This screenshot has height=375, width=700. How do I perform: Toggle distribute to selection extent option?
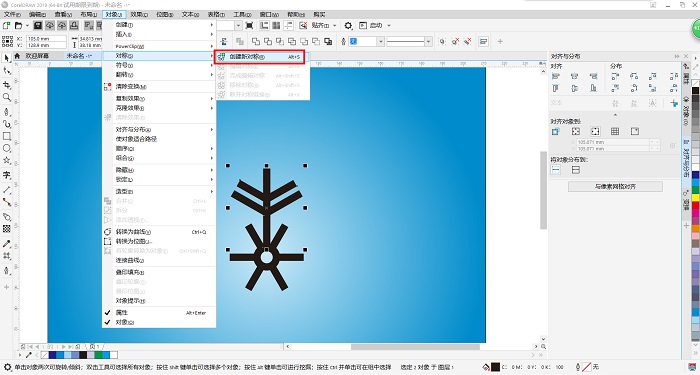(x=556, y=170)
